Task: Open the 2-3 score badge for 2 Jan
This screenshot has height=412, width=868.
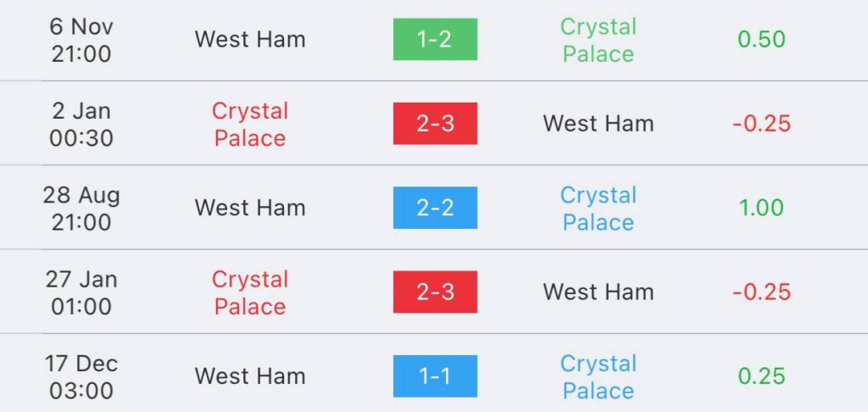Action: (x=435, y=124)
